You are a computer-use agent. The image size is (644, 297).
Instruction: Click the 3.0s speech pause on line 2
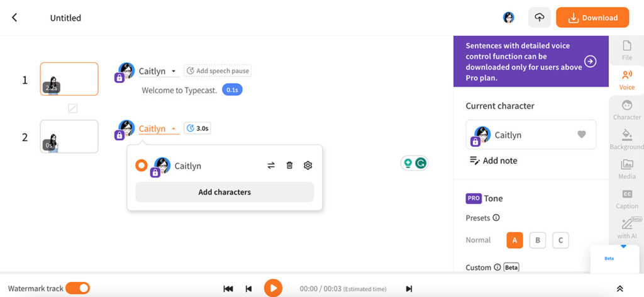(x=197, y=128)
